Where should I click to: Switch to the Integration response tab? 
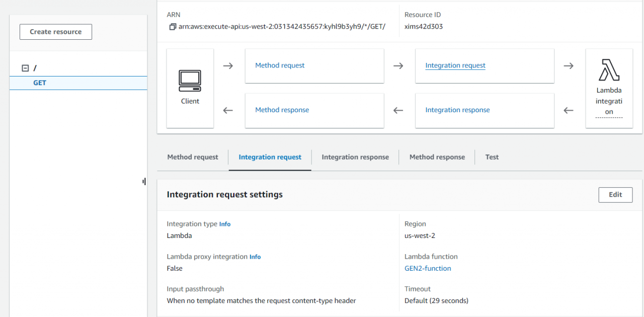click(x=355, y=157)
